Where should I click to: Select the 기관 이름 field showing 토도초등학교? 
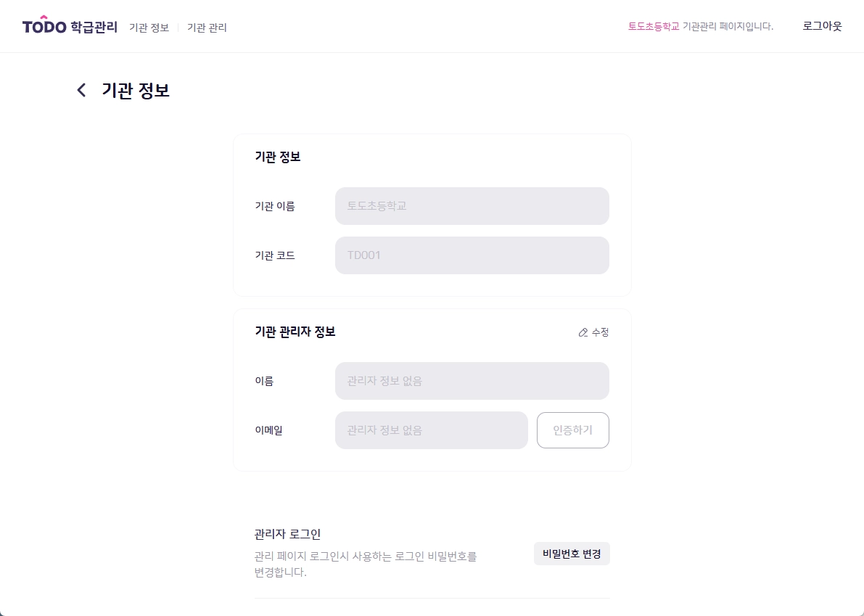click(472, 206)
